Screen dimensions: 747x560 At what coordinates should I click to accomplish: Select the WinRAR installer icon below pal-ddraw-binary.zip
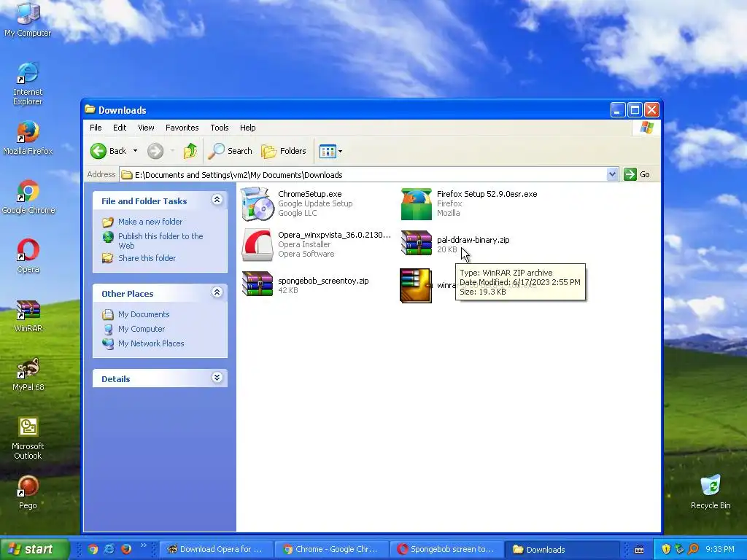coord(417,286)
